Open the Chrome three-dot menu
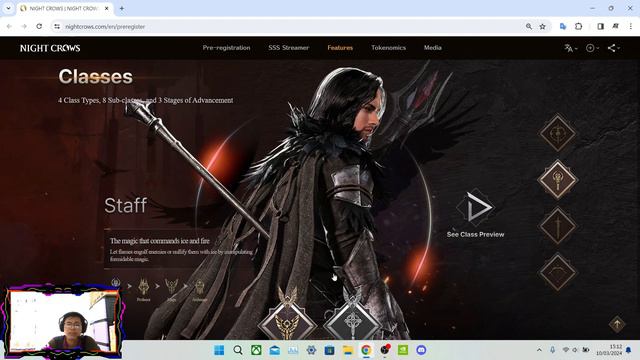640x360 pixels. 631,27
